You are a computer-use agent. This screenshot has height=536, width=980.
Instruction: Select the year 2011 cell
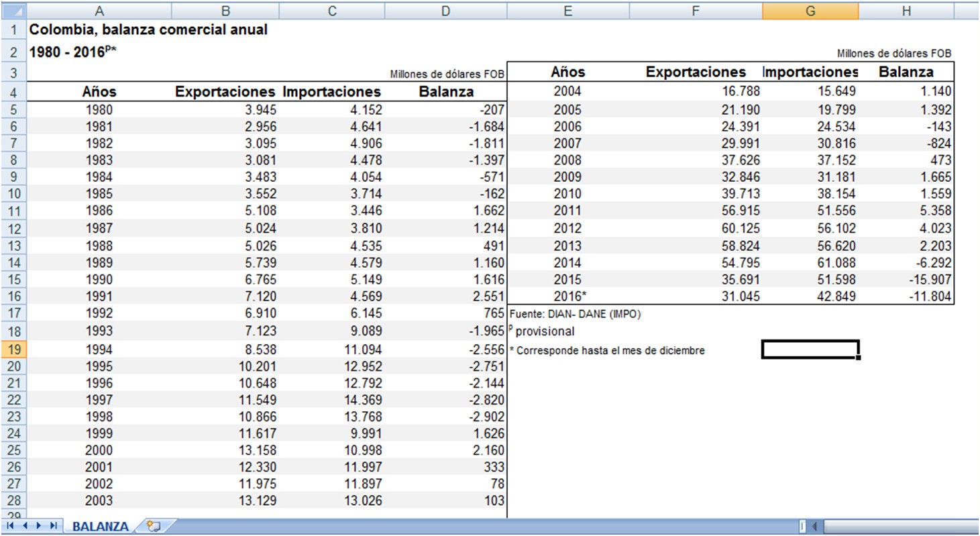pyautogui.click(x=567, y=211)
